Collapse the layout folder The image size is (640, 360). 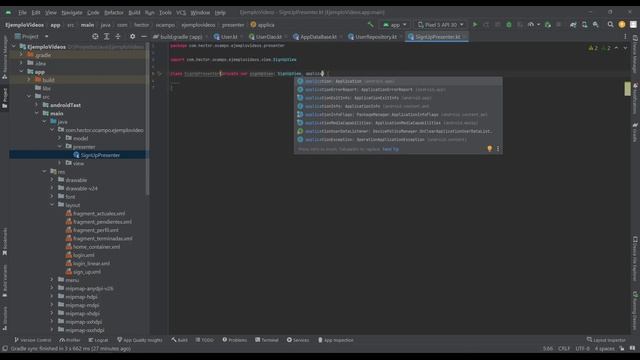pyautogui.click(x=52, y=204)
